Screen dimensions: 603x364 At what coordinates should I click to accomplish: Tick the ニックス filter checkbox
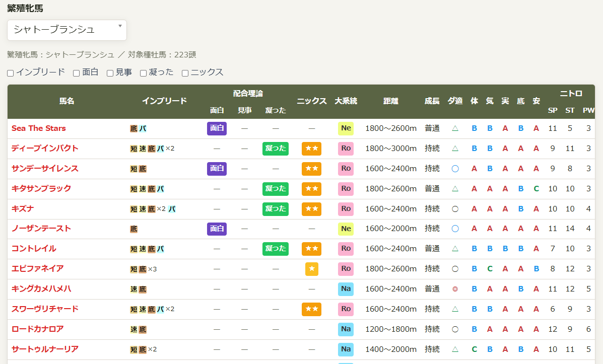click(x=185, y=73)
